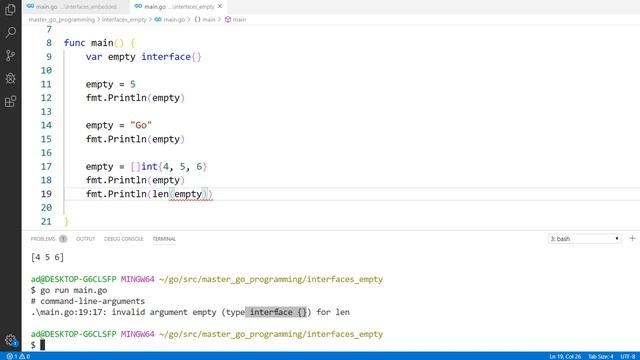Click main.go breadcrumb item

click(x=169, y=20)
